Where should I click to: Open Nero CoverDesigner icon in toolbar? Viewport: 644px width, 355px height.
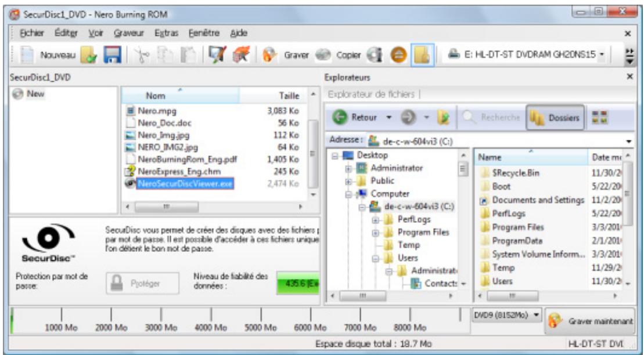(x=217, y=55)
